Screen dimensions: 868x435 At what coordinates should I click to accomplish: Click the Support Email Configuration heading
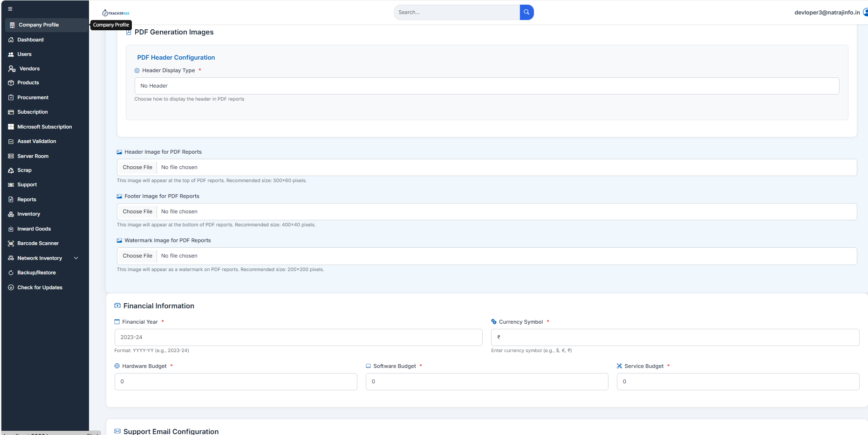point(171,431)
